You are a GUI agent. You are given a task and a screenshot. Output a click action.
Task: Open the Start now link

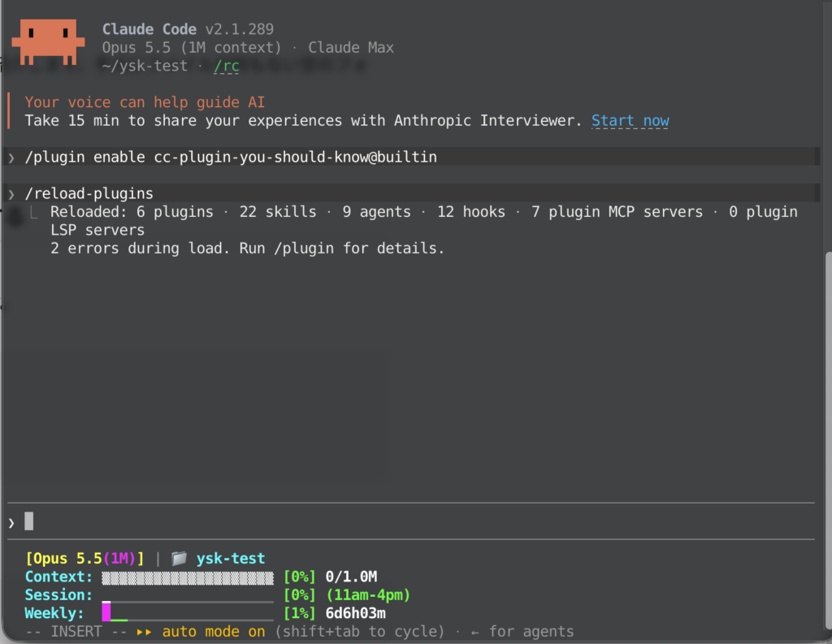[x=630, y=121]
